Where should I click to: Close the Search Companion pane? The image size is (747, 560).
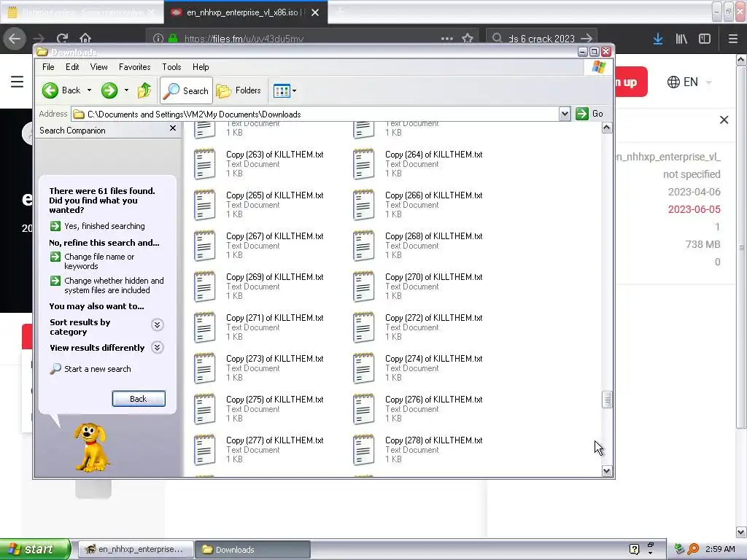tap(173, 128)
